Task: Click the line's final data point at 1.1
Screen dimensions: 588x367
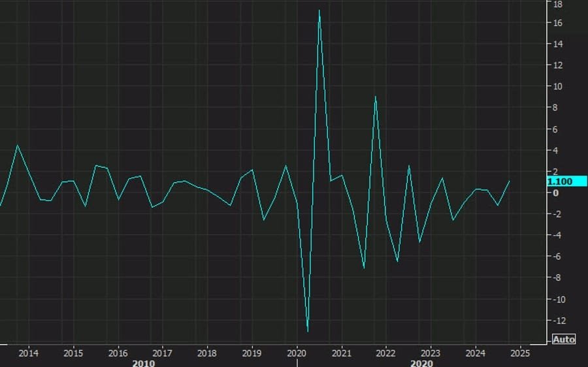Action: pyautogui.click(x=510, y=181)
